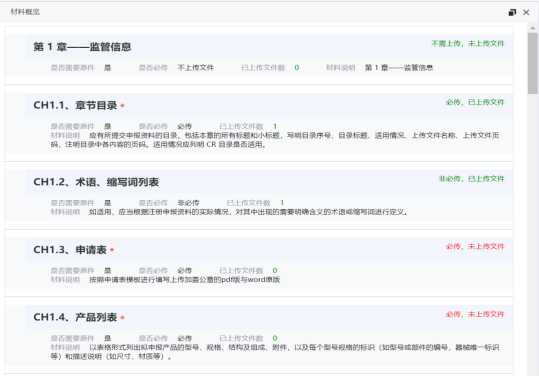The width and height of the screenshot is (539, 377).
Task: Click the CH1.3 description about pdf版与word原版
Action: (x=185, y=279)
